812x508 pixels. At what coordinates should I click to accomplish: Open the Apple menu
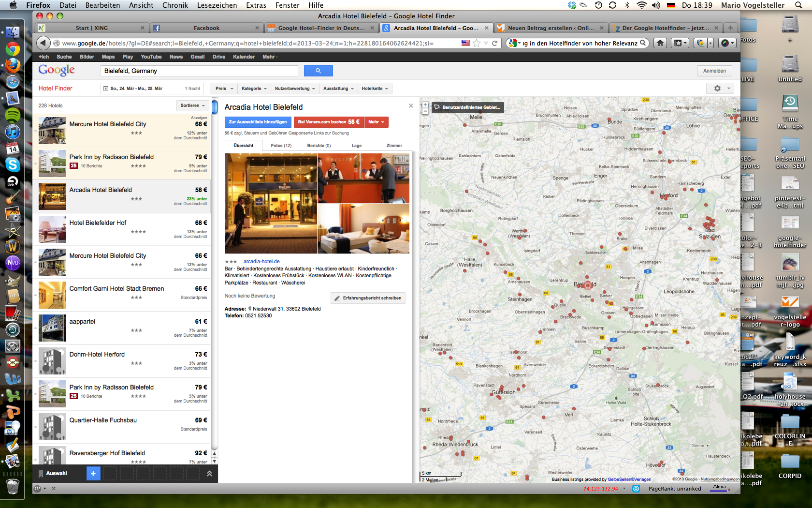[13, 5]
